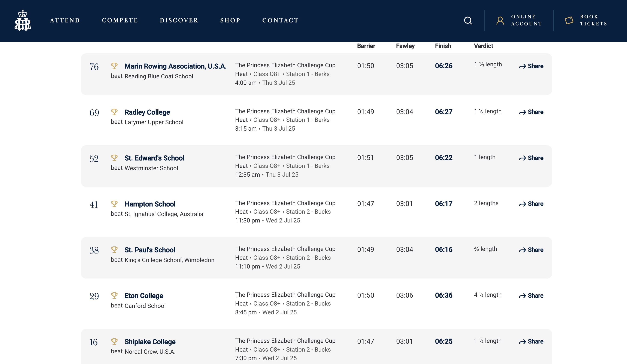Open the St. Edward's School crew link
This screenshot has width=627, height=364.
(154, 158)
